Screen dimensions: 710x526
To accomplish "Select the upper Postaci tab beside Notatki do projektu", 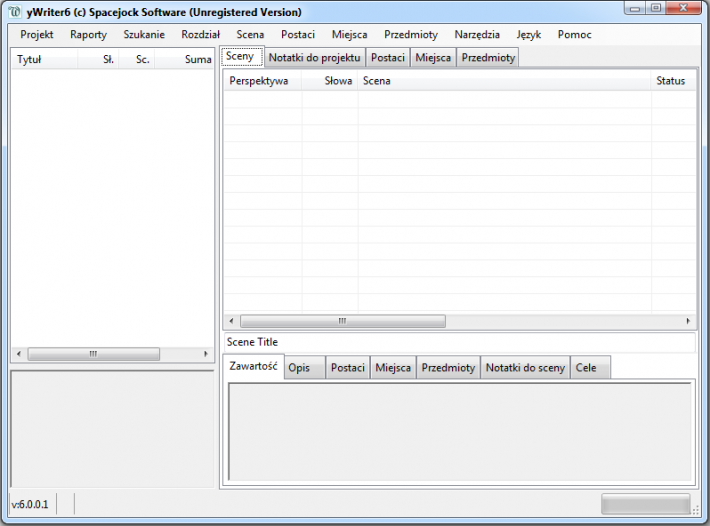I will 388,58.
